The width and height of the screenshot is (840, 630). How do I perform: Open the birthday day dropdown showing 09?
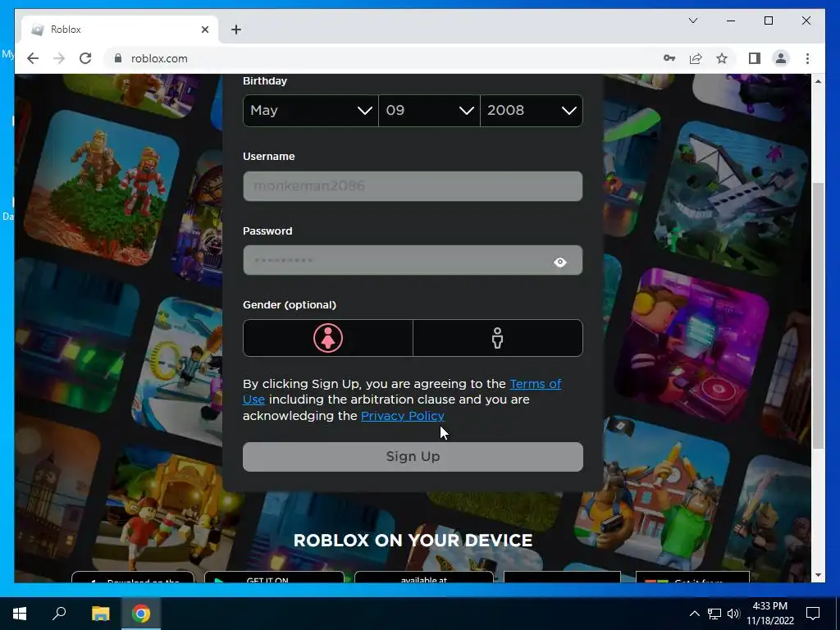click(430, 111)
